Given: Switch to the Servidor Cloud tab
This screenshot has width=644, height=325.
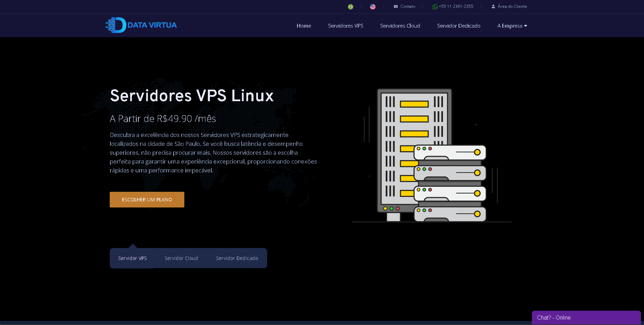Looking at the screenshot, I should coord(181,258).
